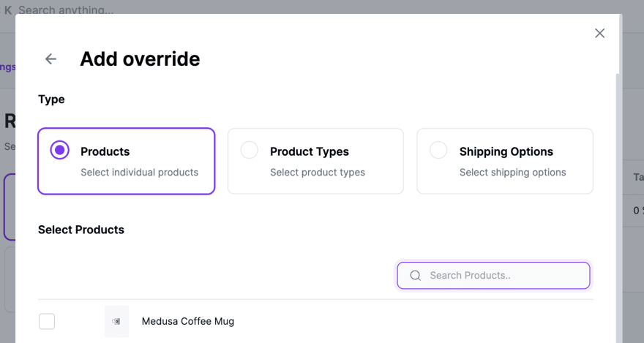Focus the Search Products input field
This screenshot has width=644, height=343.
click(493, 275)
